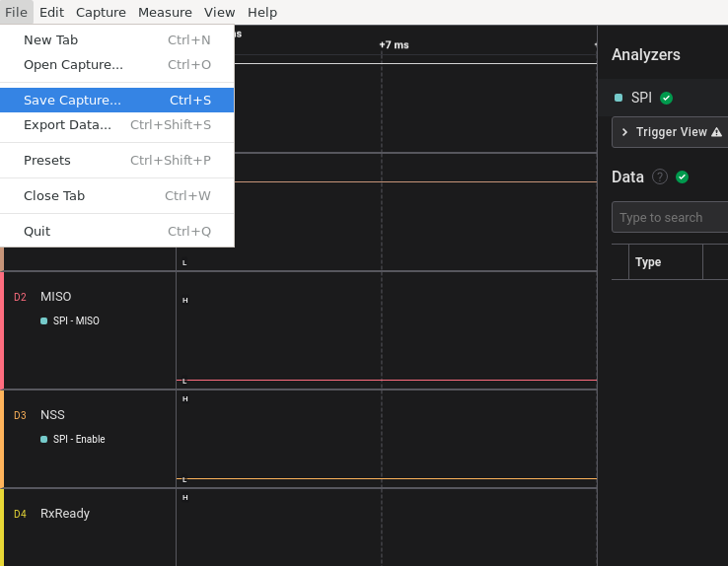
Task: Click the Trigger View warning triangle icon
Action: (x=716, y=132)
